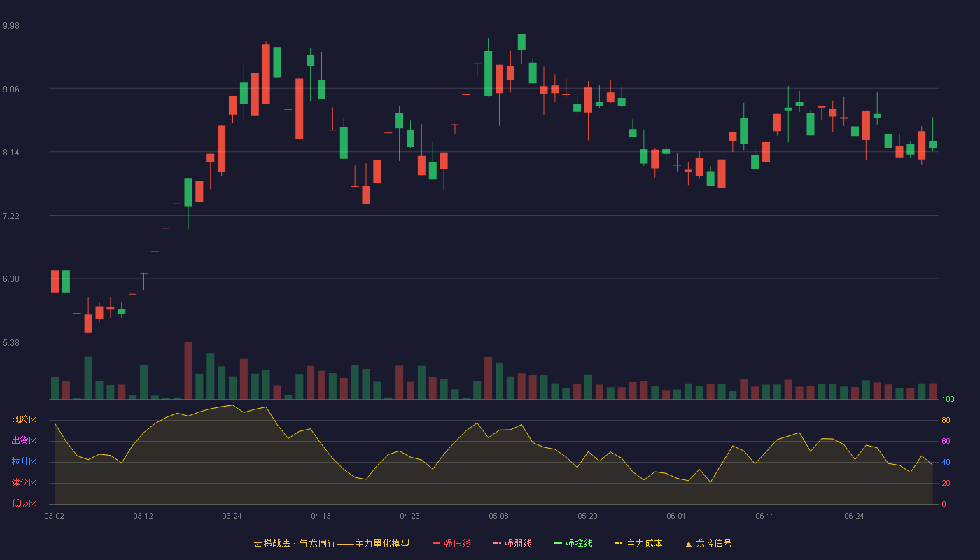
Task: Click the 04-13 date label
Action: [x=321, y=516]
